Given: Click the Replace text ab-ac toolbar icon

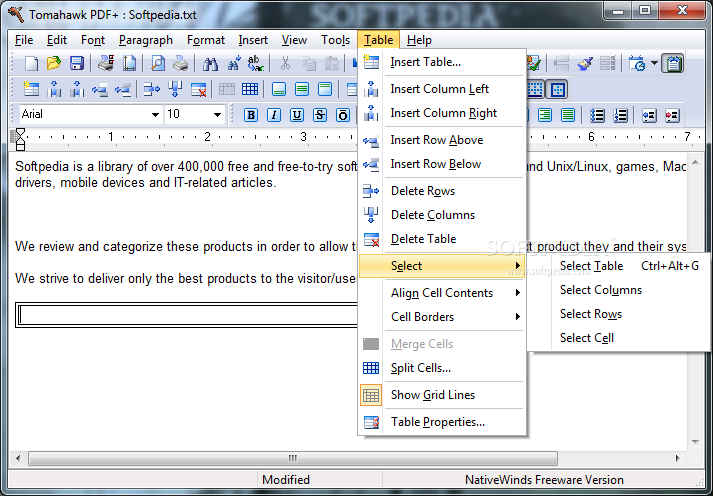Looking at the screenshot, I should [255, 63].
